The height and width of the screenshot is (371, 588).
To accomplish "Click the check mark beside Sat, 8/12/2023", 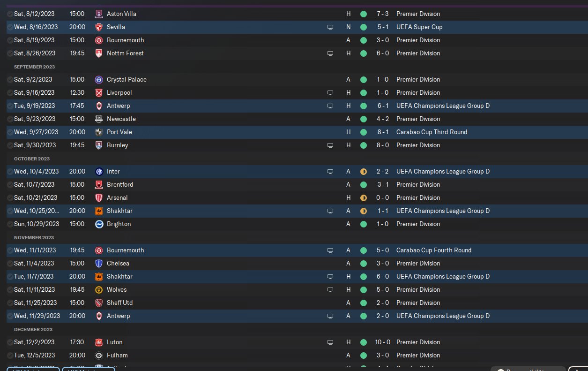I will [10, 14].
